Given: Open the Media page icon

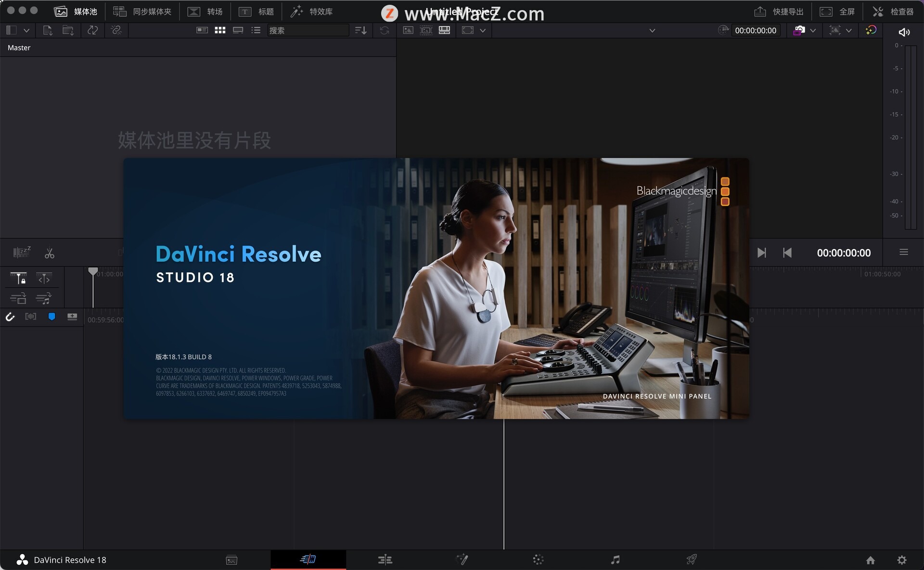Looking at the screenshot, I should pyautogui.click(x=231, y=560).
